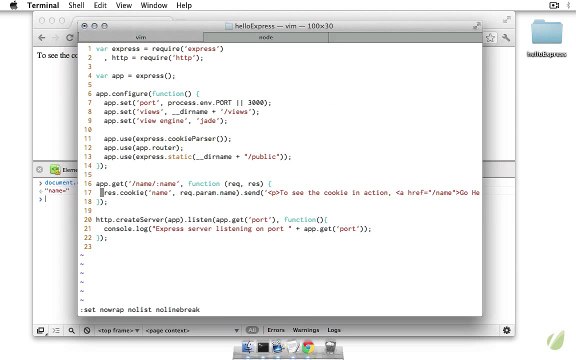Image resolution: width=576 pixels, height=360 pixels.
Task: Open Terminal from the Dock
Action: coord(263,347)
